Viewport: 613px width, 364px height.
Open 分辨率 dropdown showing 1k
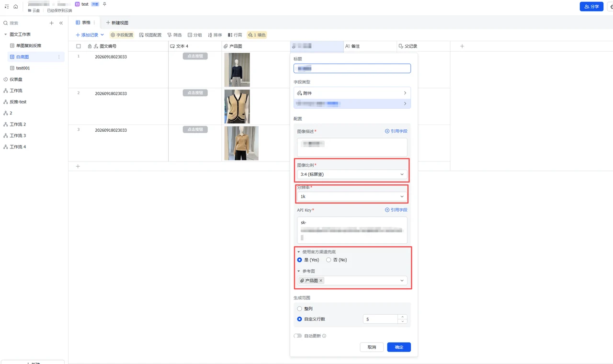[352, 196]
